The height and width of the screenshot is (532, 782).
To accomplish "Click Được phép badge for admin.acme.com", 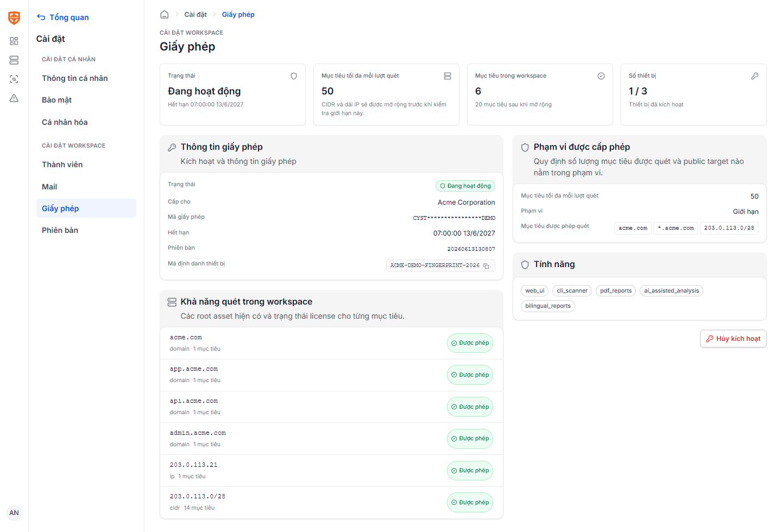I will pyautogui.click(x=470, y=439).
